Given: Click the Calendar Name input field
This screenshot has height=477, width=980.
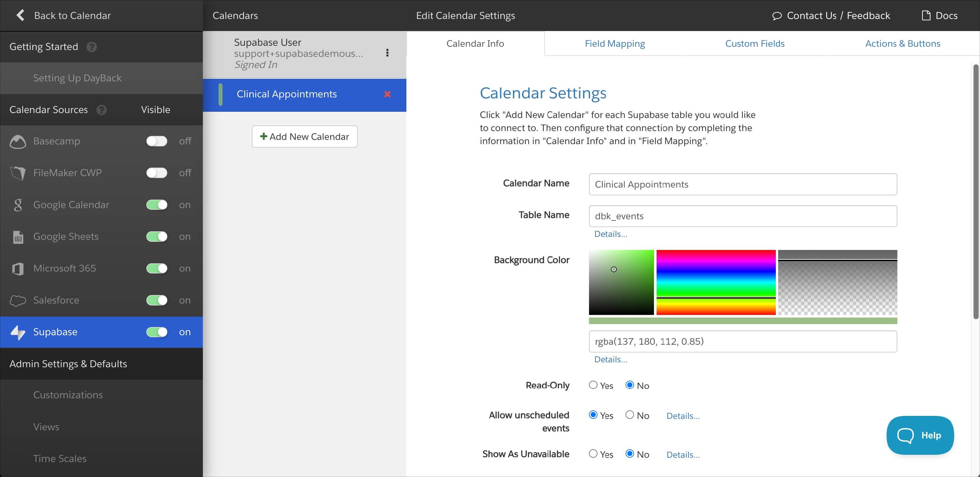Looking at the screenshot, I should (x=743, y=185).
